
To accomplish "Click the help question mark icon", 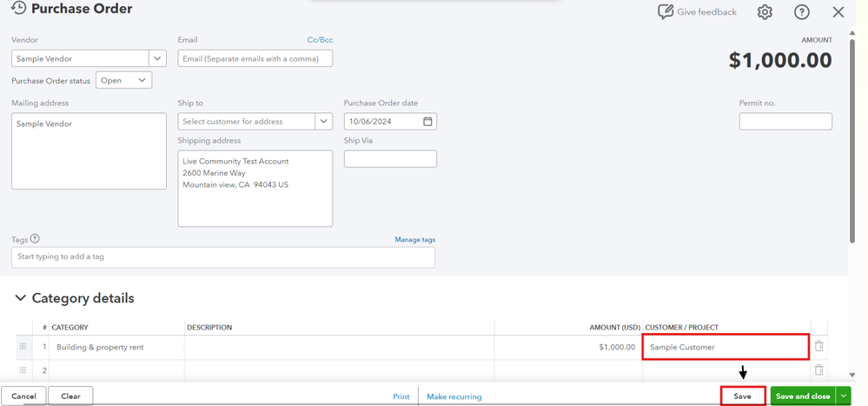I will click(x=802, y=12).
